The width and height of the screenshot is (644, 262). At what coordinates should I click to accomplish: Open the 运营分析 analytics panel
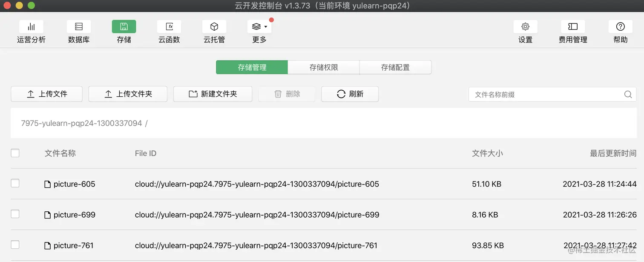tap(31, 31)
